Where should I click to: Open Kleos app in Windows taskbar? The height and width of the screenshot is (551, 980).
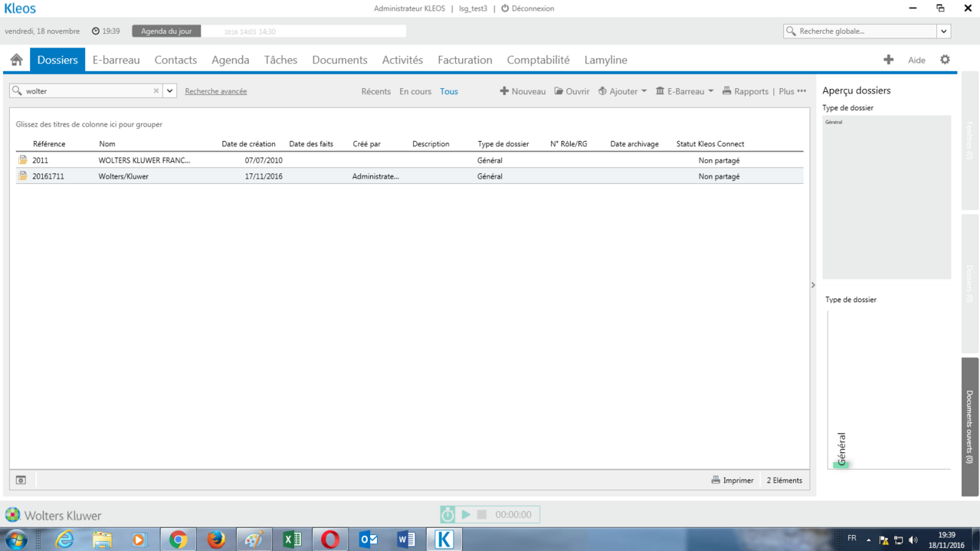tap(444, 540)
